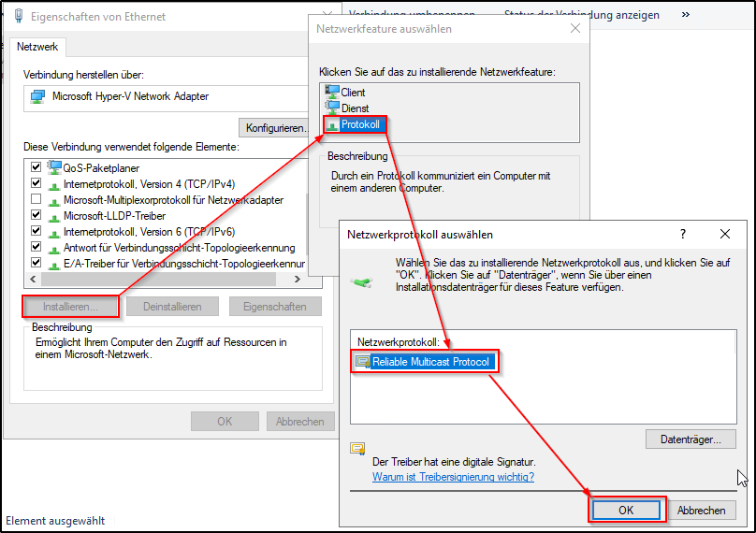The height and width of the screenshot is (533, 756).
Task: Click the Element ausgewählt status bar text
Action: click(x=55, y=521)
